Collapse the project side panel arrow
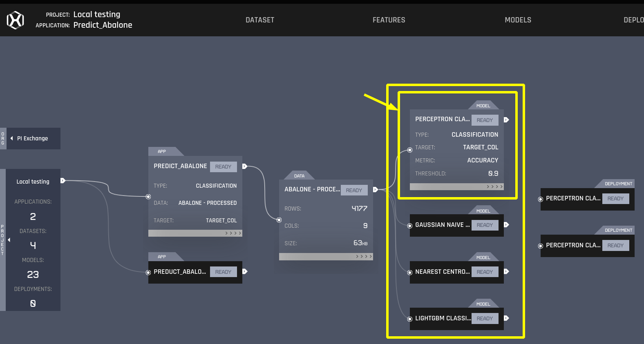 9,240
